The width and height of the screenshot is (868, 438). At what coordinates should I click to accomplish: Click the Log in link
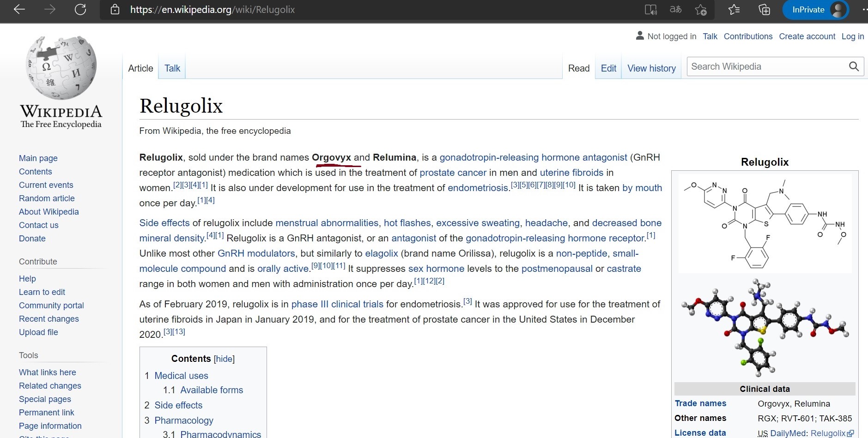point(853,36)
